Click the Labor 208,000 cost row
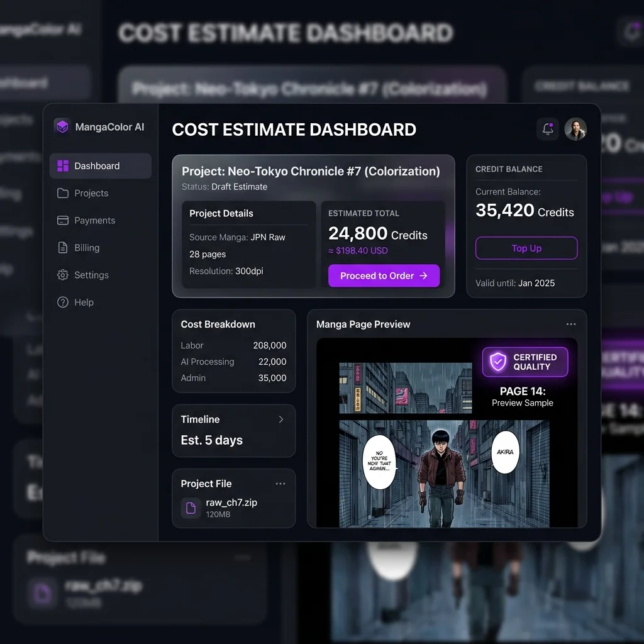The height and width of the screenshot is (644, 644). point(233,345)
